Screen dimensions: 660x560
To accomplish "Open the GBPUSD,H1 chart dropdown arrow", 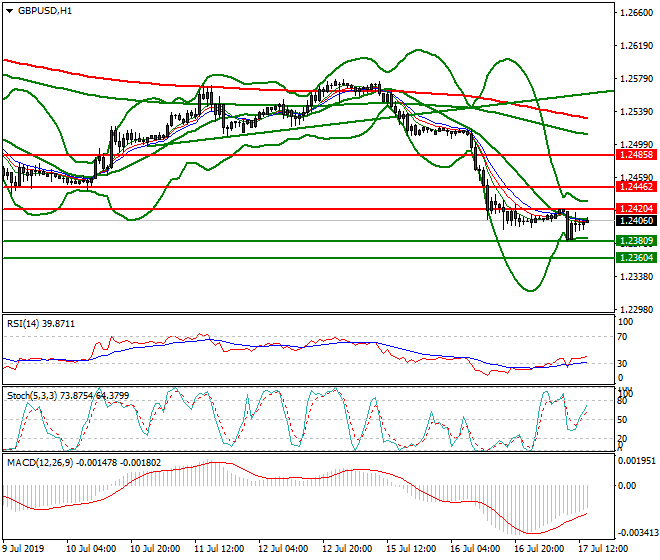I will click(x=9, y=11).
